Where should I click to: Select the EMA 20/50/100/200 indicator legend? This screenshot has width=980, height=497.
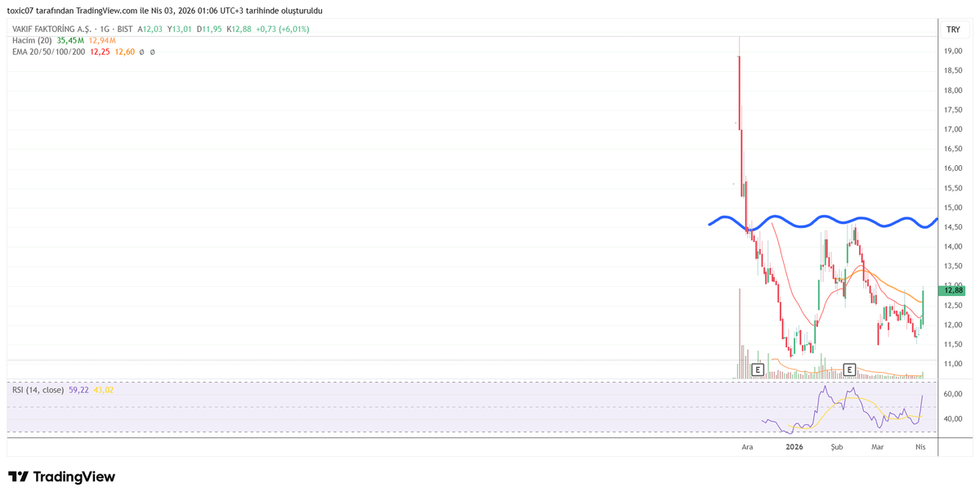pyautogui.click(x=49, y=51)
